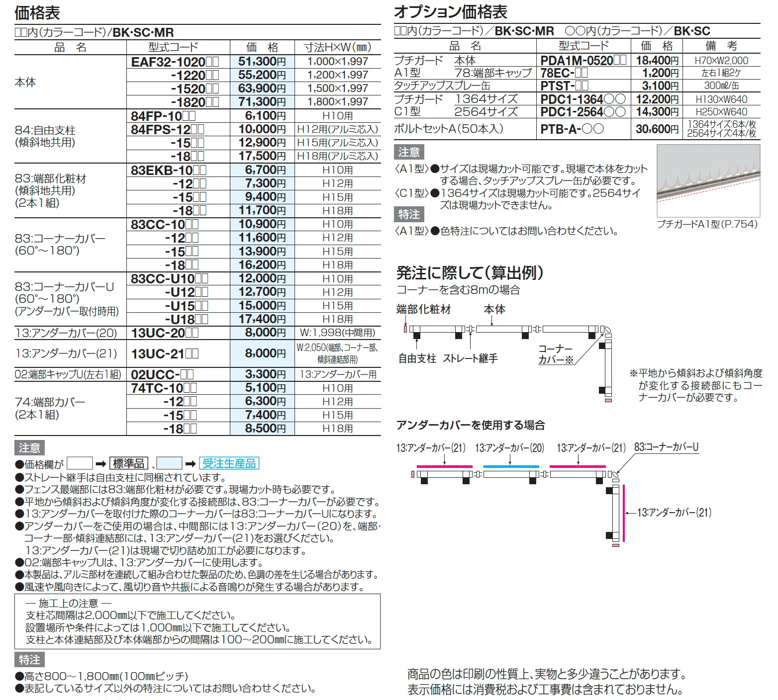Click the white 標準品 price swatch
Screen dimensions: 778x700
point(80,464)
